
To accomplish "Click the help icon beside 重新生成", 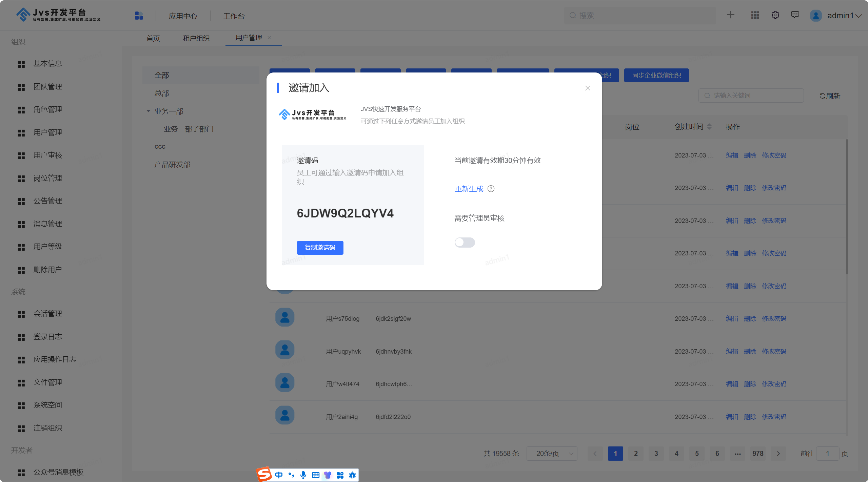I will 491,189.
